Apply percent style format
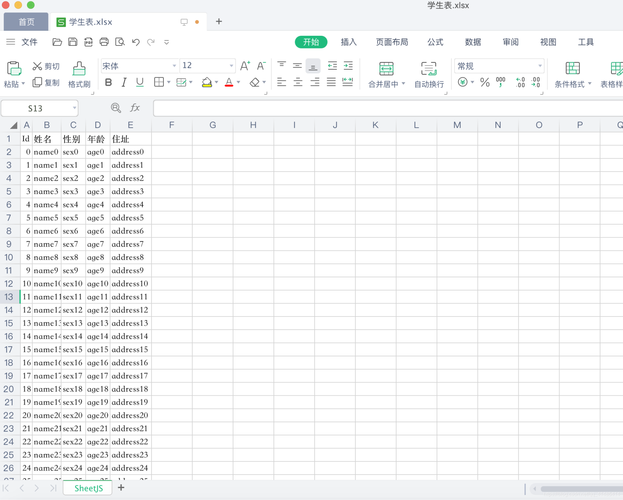The image size is (623, 500). coord(485,82)
